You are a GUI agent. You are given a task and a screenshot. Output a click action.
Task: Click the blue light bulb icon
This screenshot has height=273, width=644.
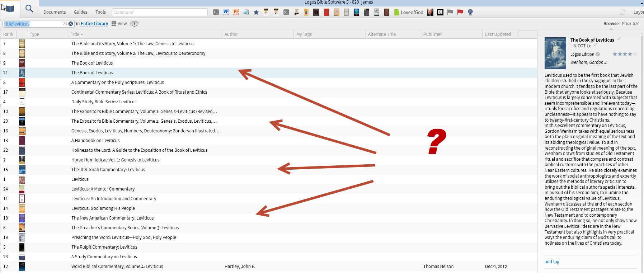[470, 12]
